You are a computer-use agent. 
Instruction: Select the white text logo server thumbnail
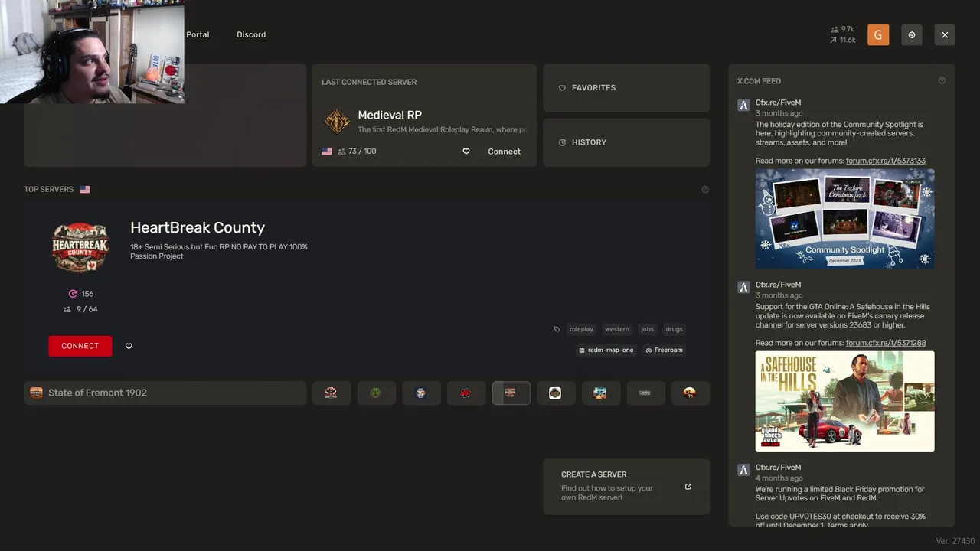click(645, 393)
